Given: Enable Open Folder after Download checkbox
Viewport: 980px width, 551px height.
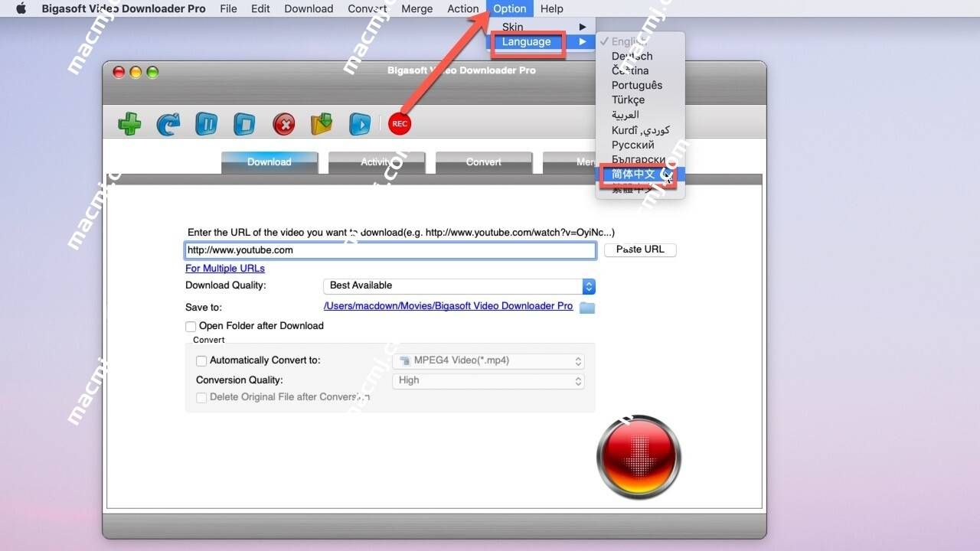Looking at the screenshot, I should tap(191, 327).
